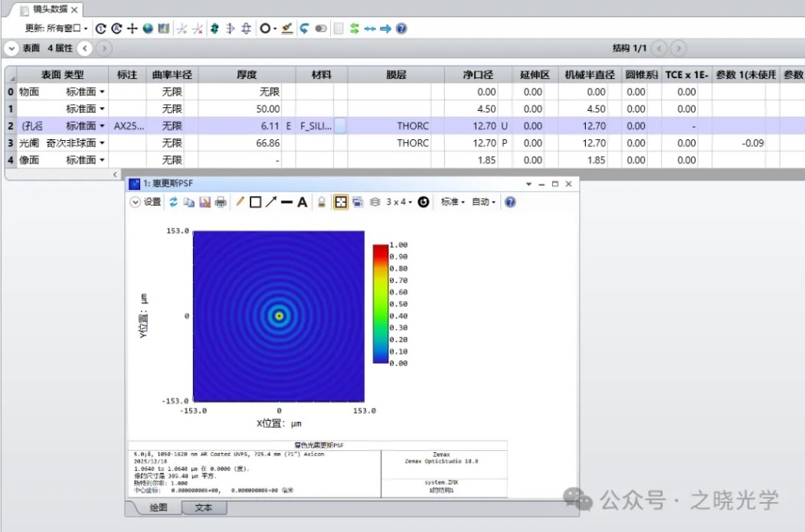Screen dimensions: 805x532
Task: Click the crosshair icon in lens data toolbar
Action: click(x=133, y=28)
